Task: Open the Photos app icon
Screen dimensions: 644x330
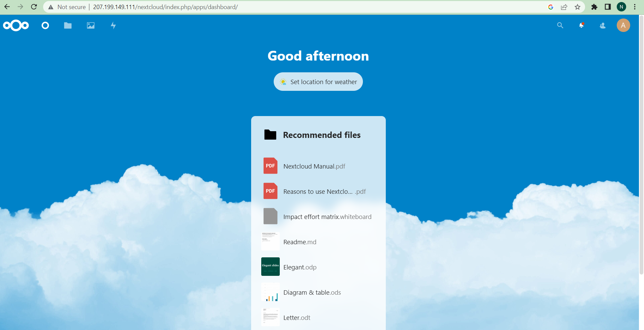Action: tap(91, 25)
